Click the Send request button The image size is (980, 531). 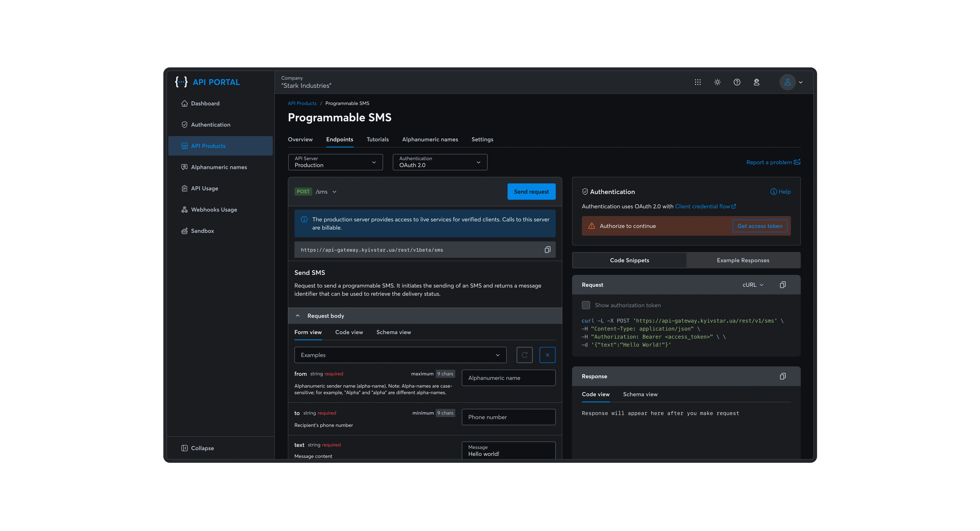pos(531,192)
